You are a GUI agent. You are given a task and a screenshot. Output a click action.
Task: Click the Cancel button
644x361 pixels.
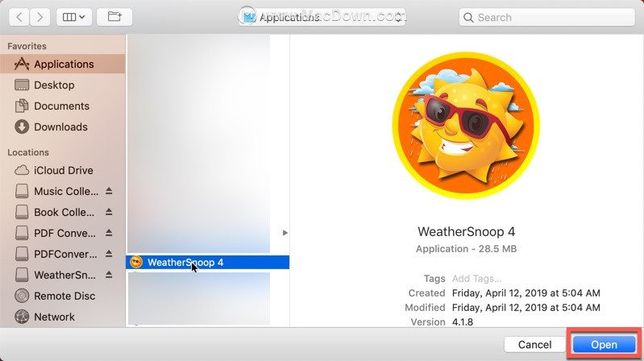coord(534,345)
